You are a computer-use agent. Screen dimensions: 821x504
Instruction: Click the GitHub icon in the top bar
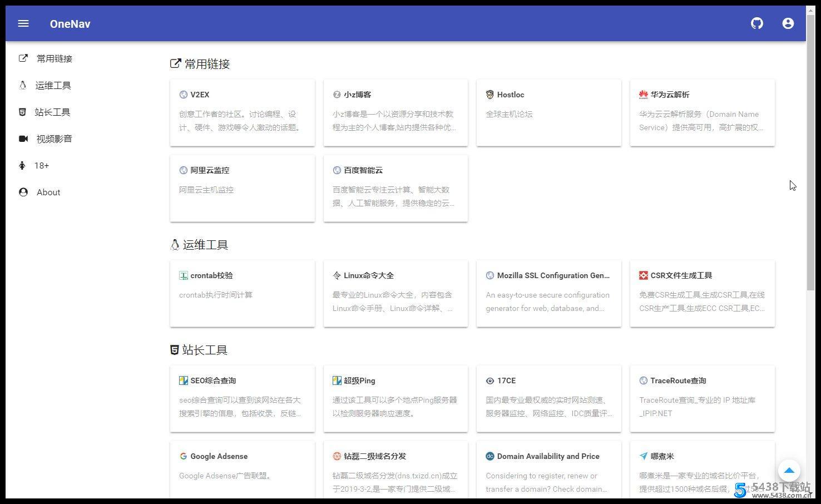756,23
